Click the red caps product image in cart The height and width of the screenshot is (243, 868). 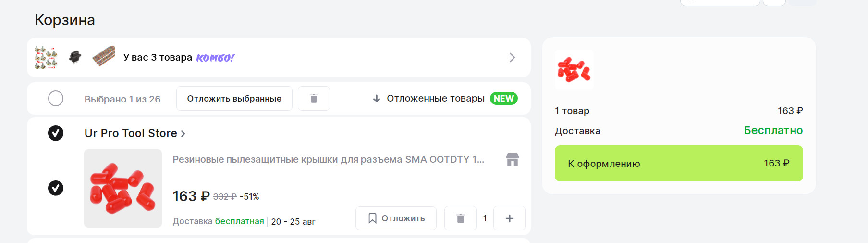click(123, 188)
